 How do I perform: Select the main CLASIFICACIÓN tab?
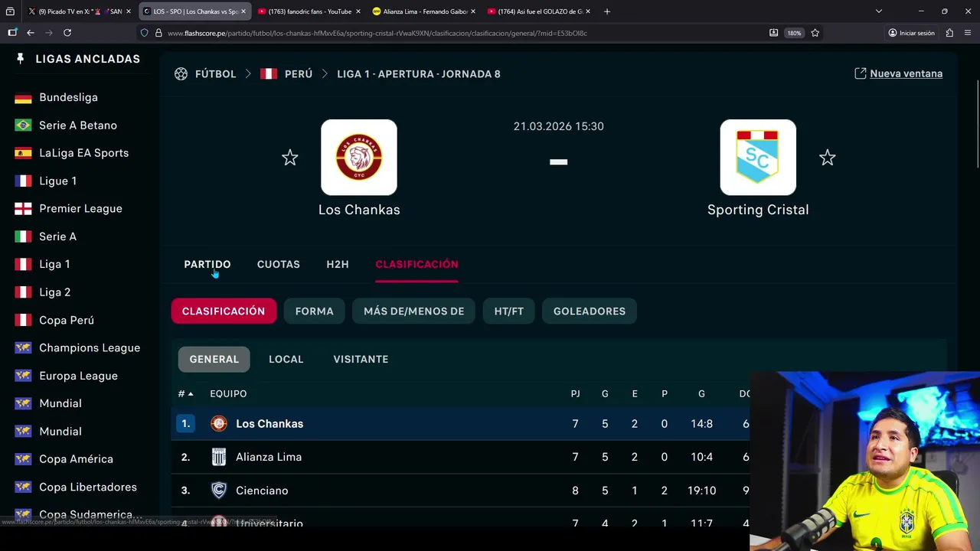pos(416,264)
